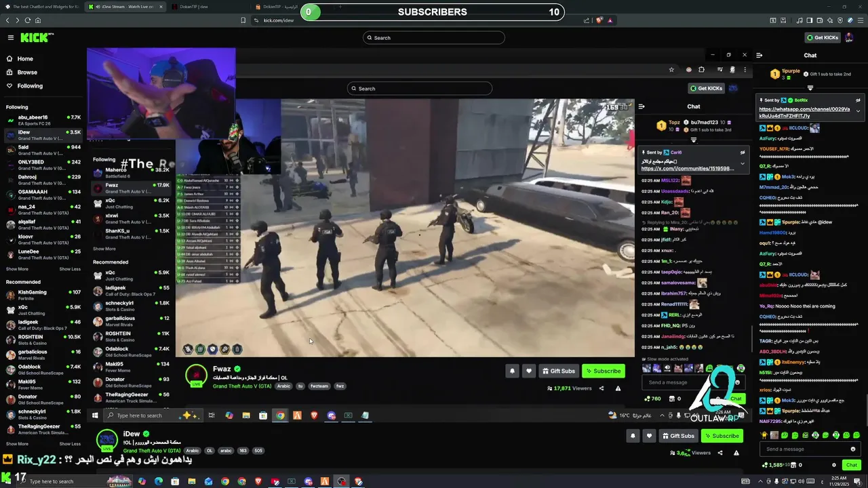
Task: Go to Home in sidebar
Action: pos(25,59)
